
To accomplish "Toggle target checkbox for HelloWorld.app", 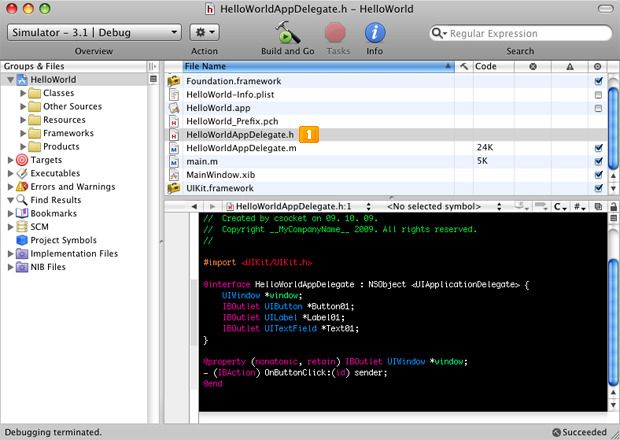I will pyautogui.click(x=598, y=108).
